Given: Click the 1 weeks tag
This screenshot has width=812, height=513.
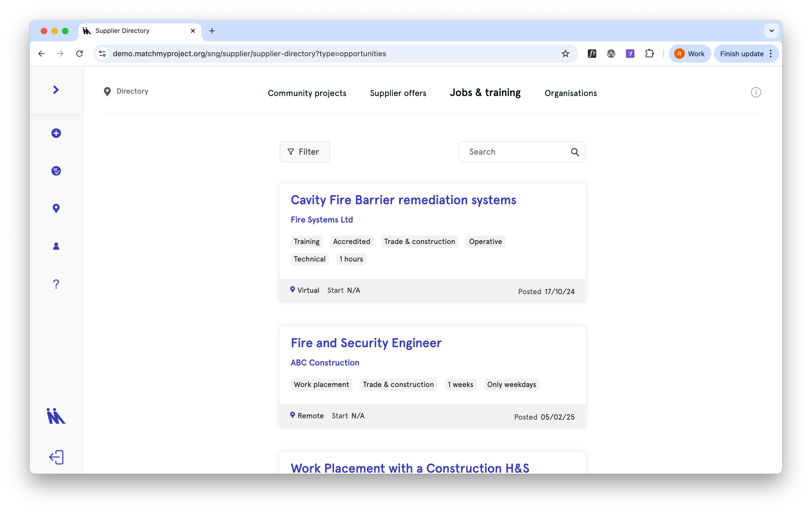Looking at the screenshot, I should 460,385.
